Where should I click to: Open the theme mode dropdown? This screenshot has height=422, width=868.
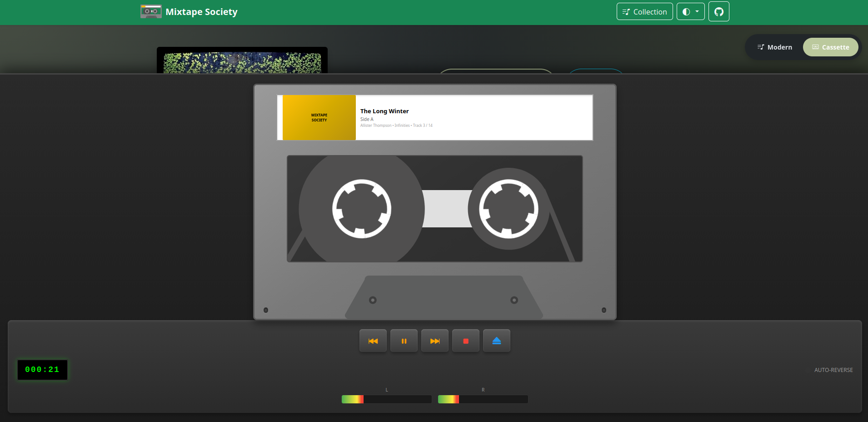pyautogui.click(x=690, y=12)
